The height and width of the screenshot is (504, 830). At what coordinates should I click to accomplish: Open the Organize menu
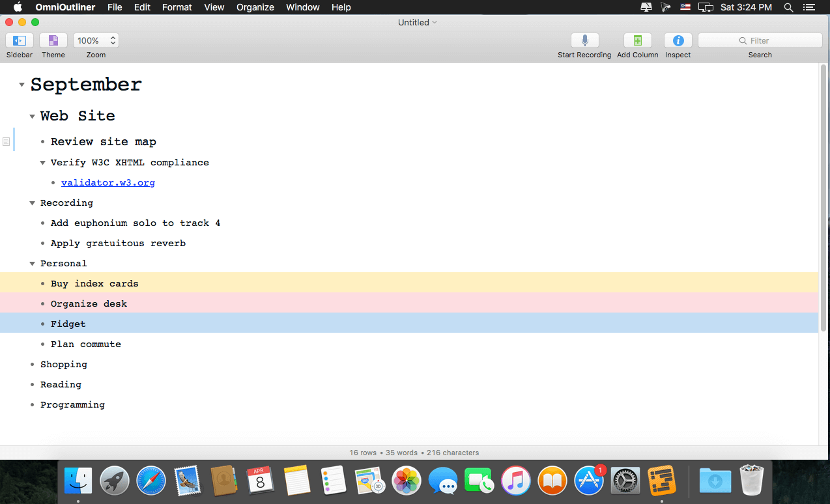[x=255, y=7]
